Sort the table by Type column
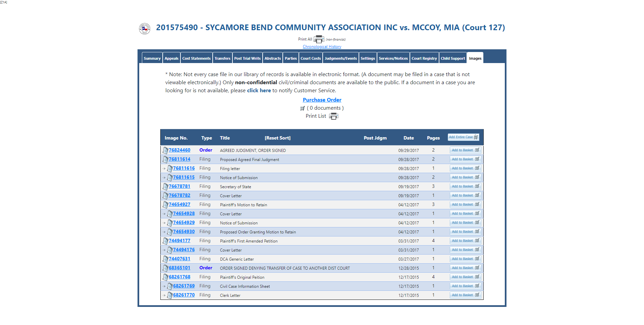644x325 pixels. tap(207, 138)
